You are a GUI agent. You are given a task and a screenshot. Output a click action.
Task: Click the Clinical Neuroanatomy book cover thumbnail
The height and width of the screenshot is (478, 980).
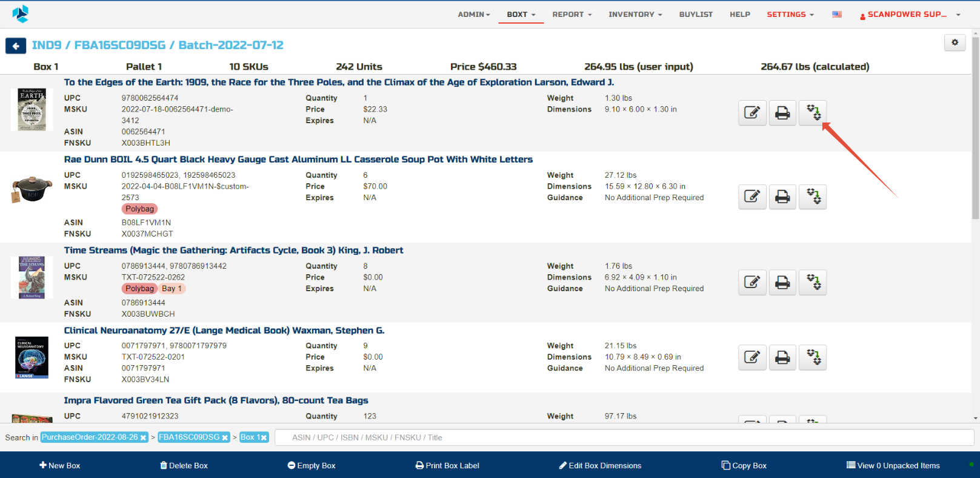[x=32, y=357]
